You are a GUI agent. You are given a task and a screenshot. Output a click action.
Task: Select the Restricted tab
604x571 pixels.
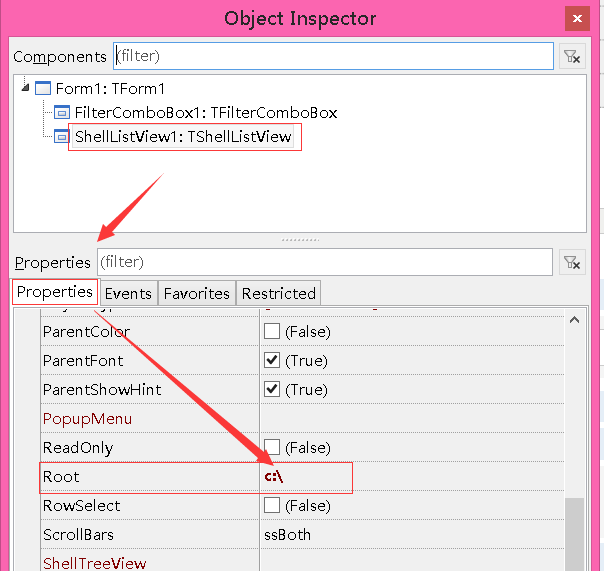(279, 293)
